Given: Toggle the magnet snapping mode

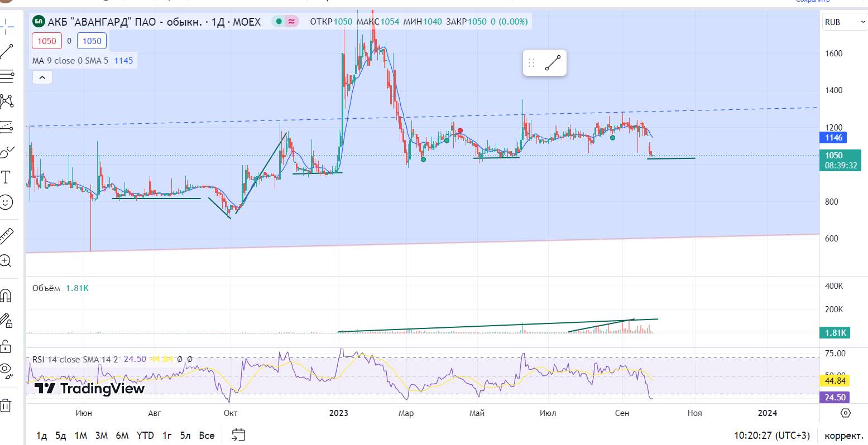Looking at the screenshot, I should click(6, 295).
